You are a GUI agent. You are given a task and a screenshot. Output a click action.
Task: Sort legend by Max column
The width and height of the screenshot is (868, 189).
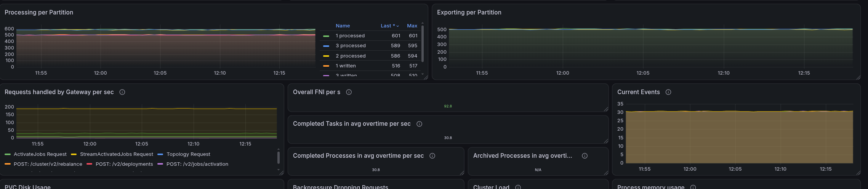tap(412, 26)
